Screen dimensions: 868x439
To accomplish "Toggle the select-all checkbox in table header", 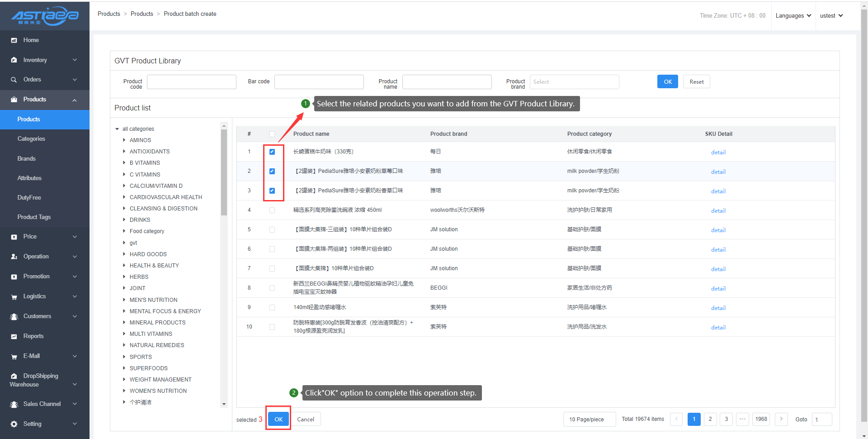I will click(272, 134).
